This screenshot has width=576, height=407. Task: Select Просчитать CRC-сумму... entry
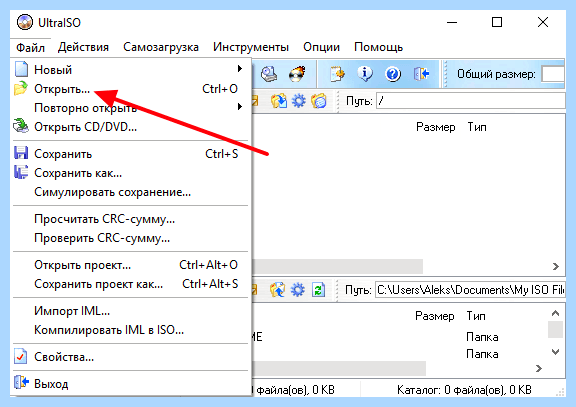pyautogui.click(x=130, y=219)
